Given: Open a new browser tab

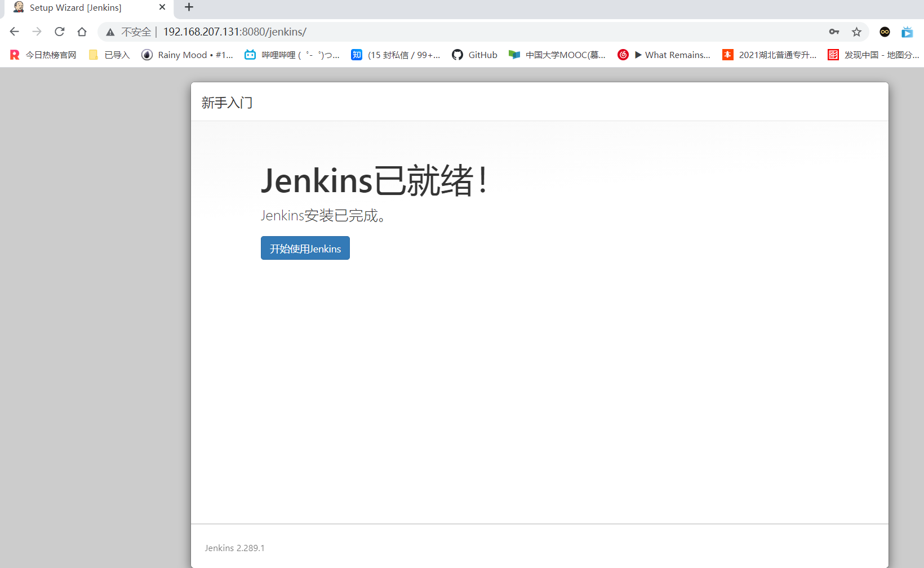Looking at the screenshot, I should click(189, 7).
